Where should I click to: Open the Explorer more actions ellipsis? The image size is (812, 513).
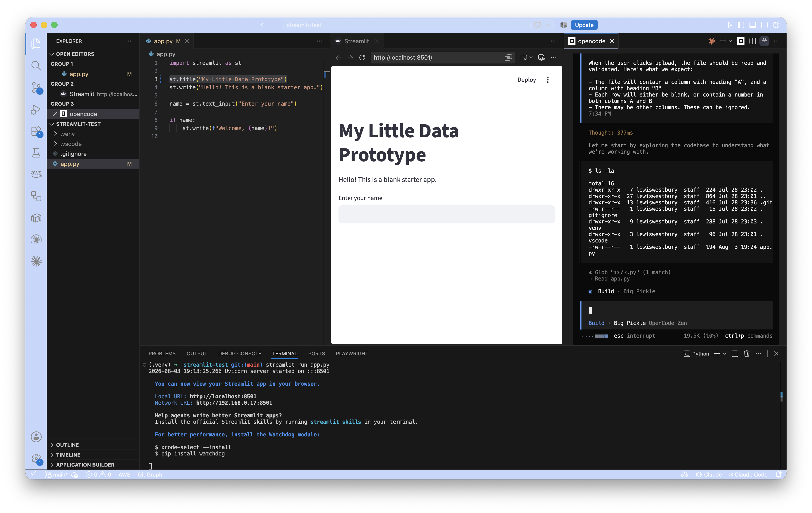[x=128, y=41]
